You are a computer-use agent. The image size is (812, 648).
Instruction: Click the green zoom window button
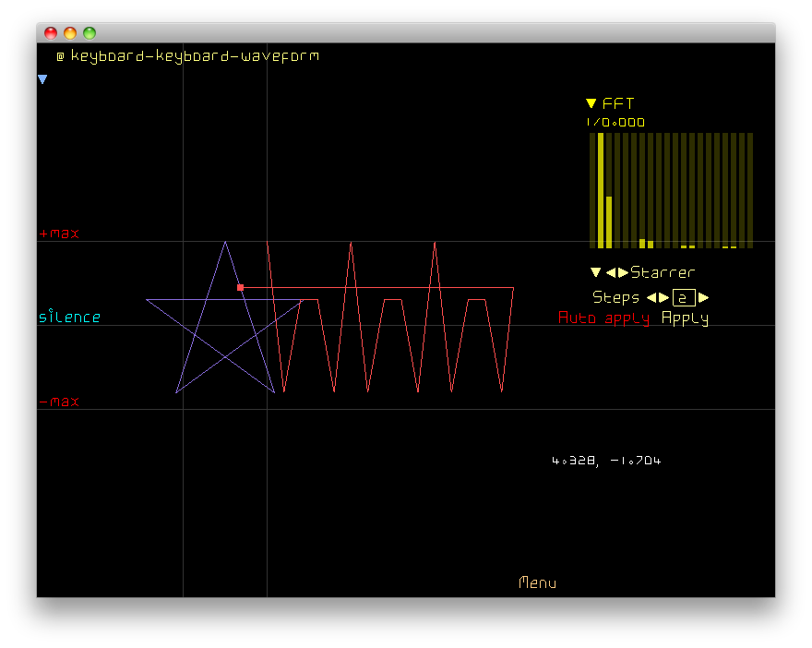pyautogui.click(x=90, y=33)
